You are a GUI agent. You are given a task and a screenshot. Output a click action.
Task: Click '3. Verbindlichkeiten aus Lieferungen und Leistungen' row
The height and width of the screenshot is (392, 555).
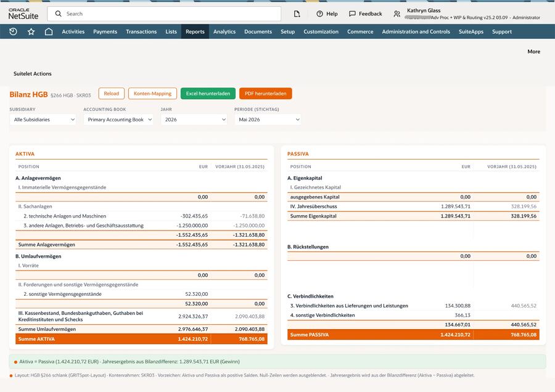point(413,306)
